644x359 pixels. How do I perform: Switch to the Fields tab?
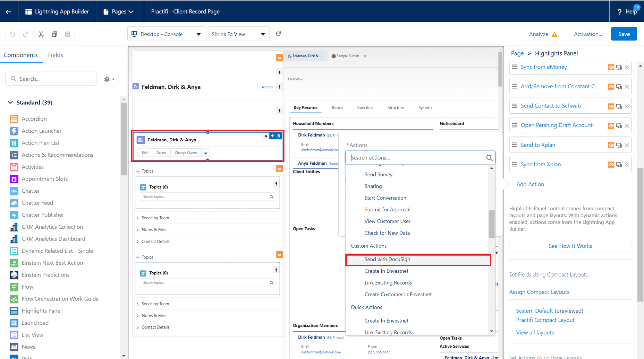[x=56, y=55]
